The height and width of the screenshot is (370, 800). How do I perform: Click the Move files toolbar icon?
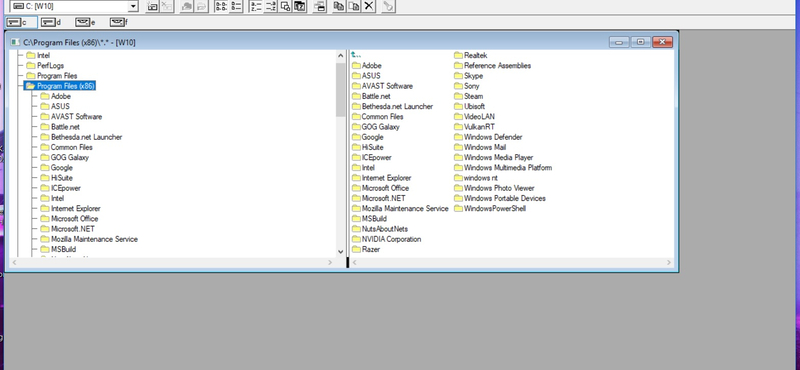[x=354, y=6]
